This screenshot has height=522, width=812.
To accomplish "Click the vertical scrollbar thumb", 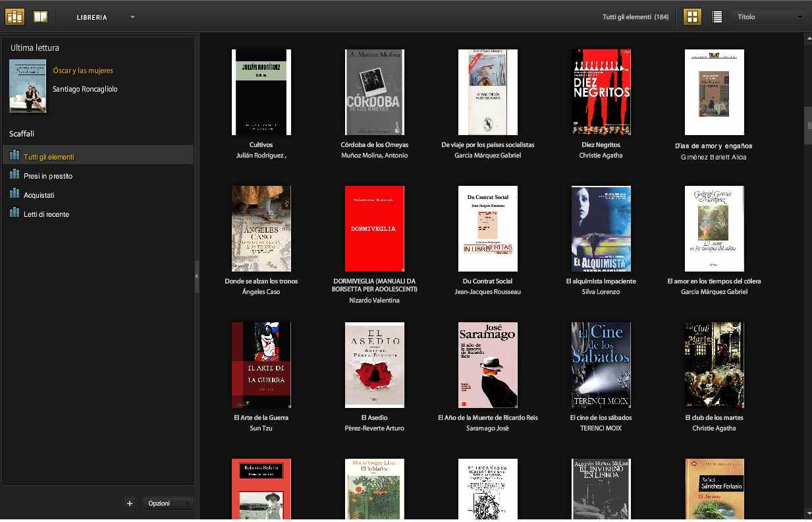I will pyautogui.click(x=808, y=125).
